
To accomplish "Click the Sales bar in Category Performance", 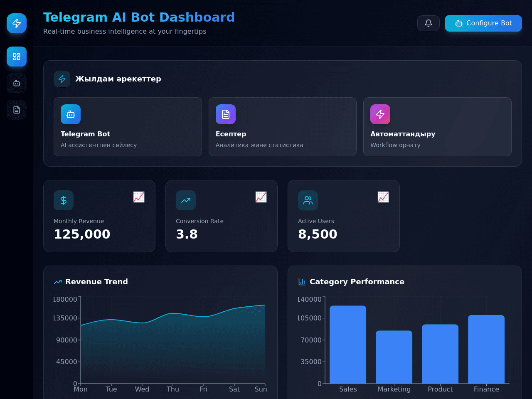I will [348, 345].
